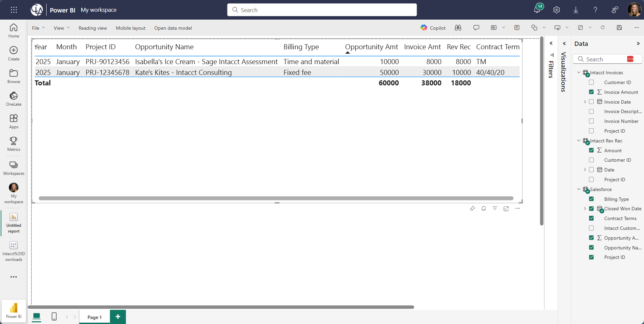
Task: Click the Focus mode icon below visual
Action: click(x=506, y=209)
